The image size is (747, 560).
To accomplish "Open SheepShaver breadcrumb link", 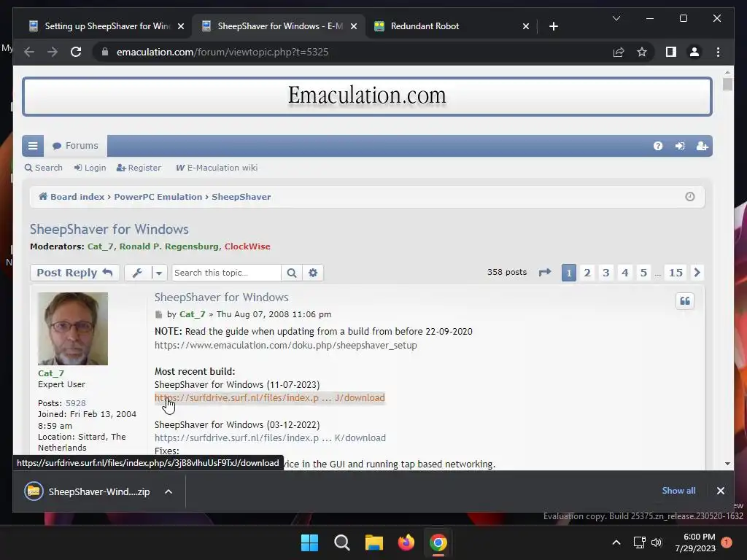I will point(241,197).
